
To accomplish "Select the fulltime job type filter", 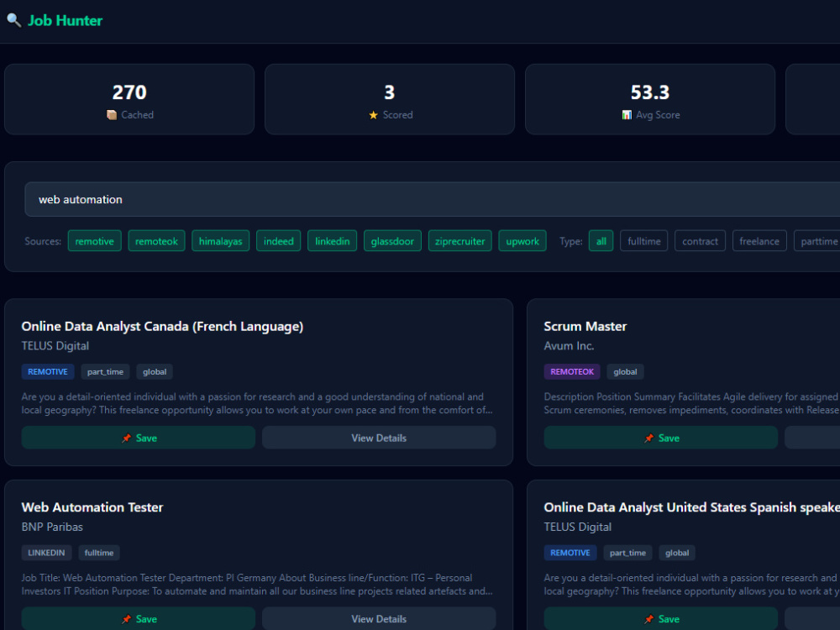I will (644, 241).
